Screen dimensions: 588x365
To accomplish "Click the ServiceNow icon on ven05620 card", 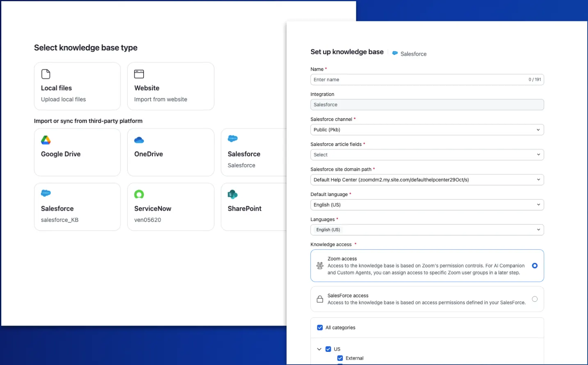I will (139, 194).
